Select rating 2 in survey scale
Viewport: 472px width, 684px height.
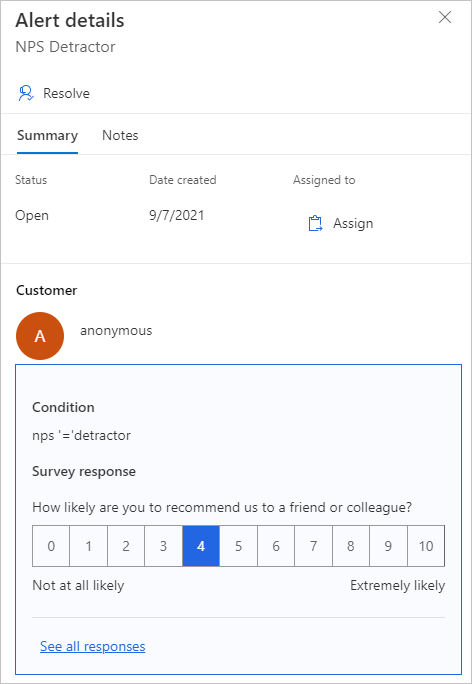pos(126,546)
